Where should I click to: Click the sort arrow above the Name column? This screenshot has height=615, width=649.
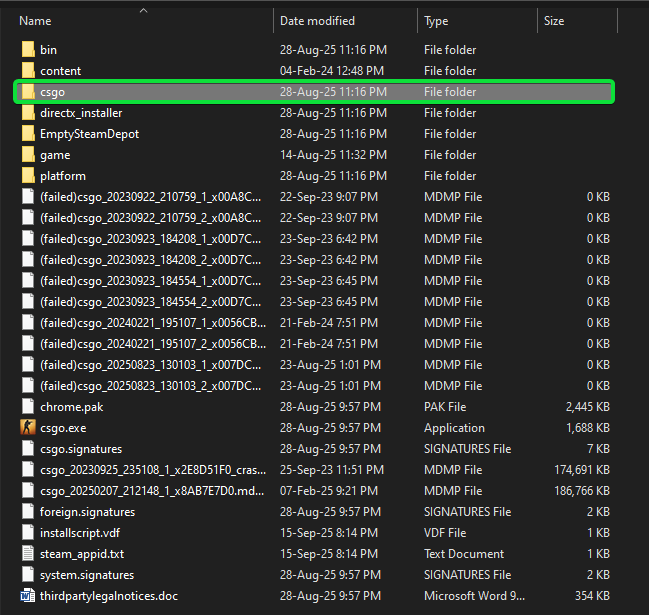[144, 11]
